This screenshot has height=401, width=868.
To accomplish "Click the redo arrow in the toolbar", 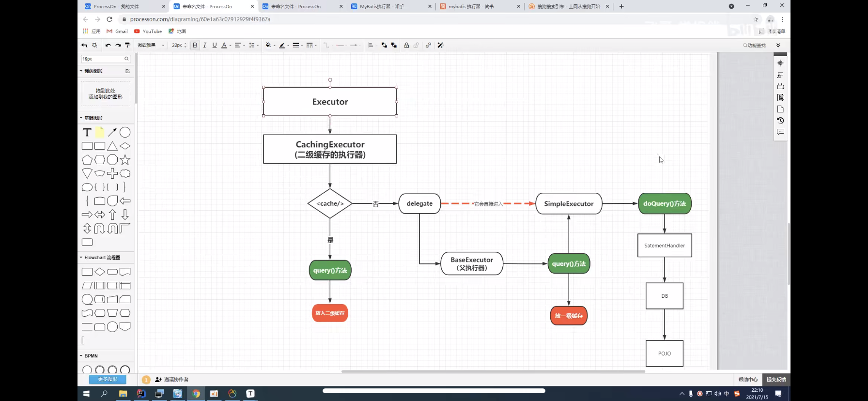I will pyautogui.click(x=118, y=45).
